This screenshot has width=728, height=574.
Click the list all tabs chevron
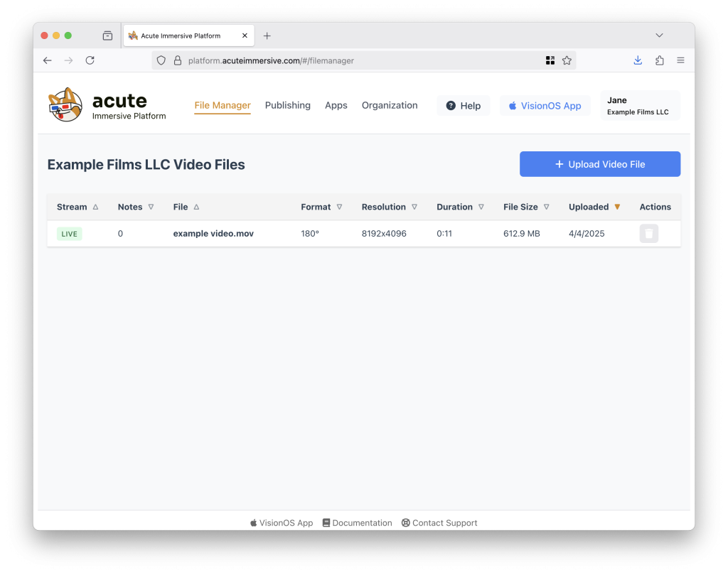659,36
